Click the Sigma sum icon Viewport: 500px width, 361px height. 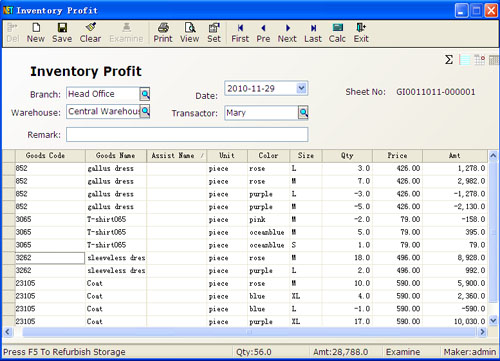449,60
